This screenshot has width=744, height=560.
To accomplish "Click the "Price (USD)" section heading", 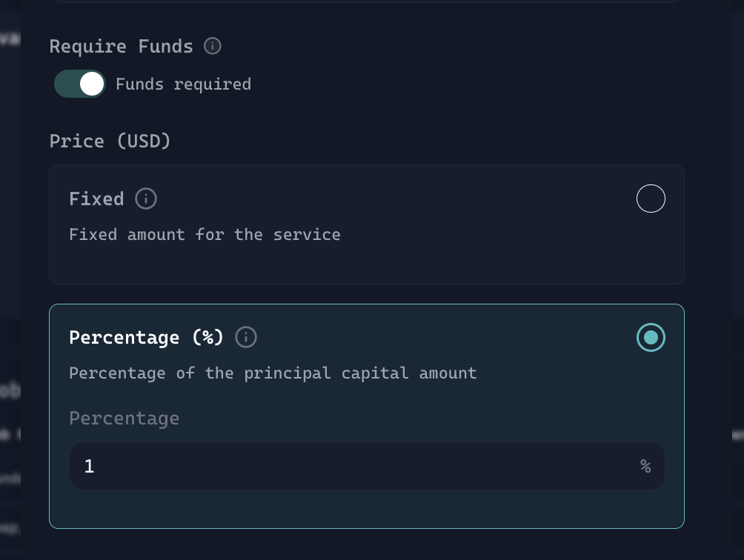I will tap(110, 141).
